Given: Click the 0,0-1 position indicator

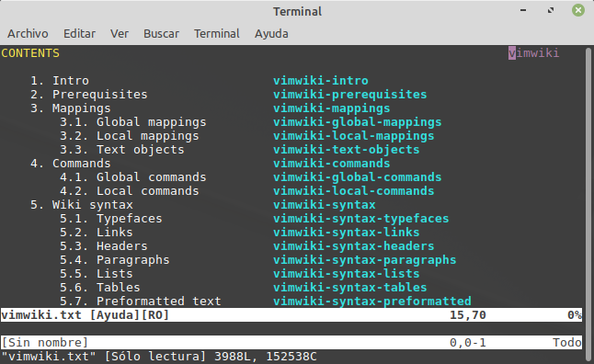Looking at the screenshot, I should pyautogui.click(x=467, y=343).
